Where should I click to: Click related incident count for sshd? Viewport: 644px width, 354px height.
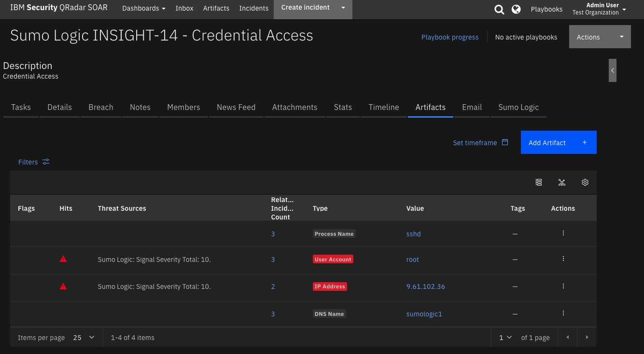(273, 234)
